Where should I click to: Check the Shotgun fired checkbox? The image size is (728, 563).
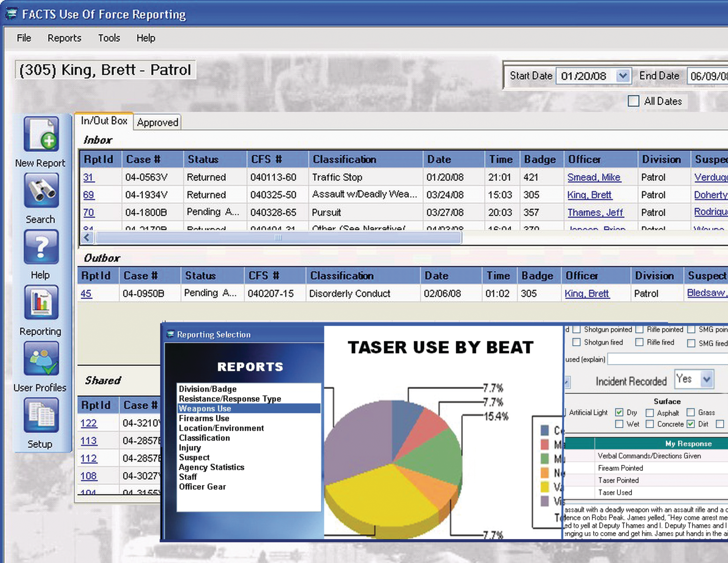(x=576, y=342)
